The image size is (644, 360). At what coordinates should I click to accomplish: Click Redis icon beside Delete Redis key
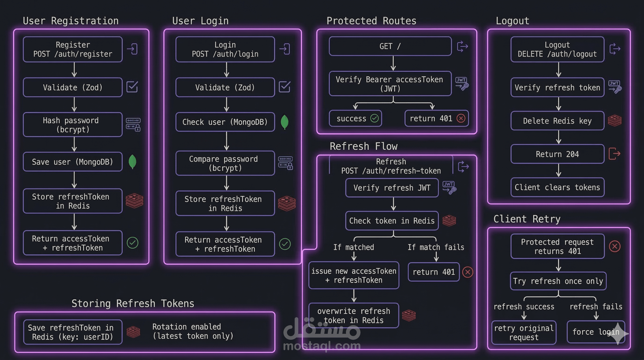615,121
